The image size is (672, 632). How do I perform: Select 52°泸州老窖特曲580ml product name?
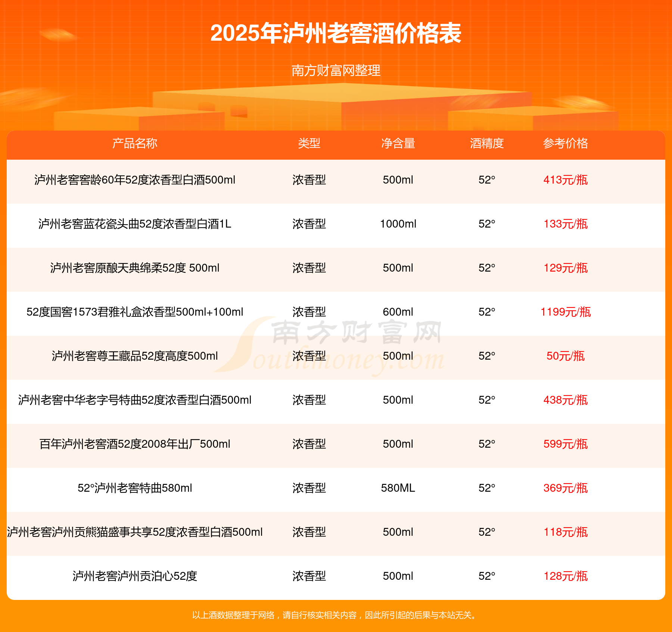135,488
